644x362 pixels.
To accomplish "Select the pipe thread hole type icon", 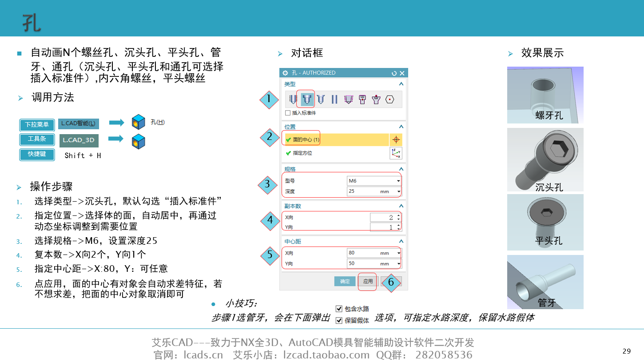I will point(349,99).
